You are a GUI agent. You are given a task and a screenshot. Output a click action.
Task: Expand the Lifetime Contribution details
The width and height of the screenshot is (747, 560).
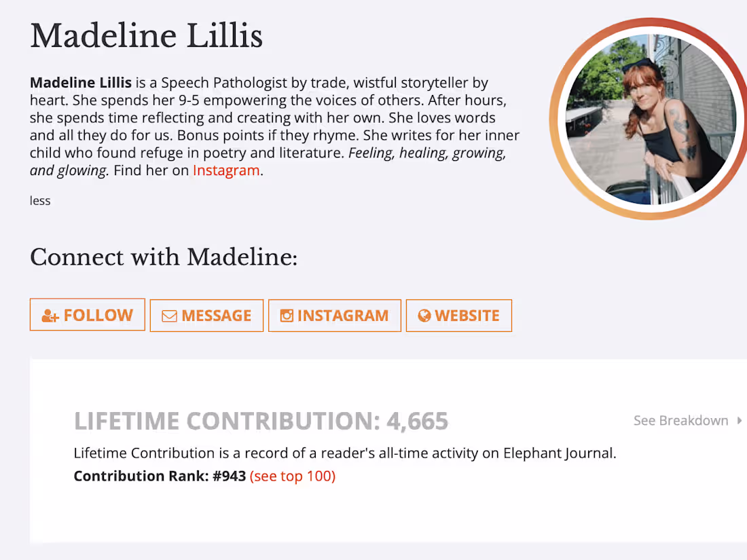click(x=681, y=421)
